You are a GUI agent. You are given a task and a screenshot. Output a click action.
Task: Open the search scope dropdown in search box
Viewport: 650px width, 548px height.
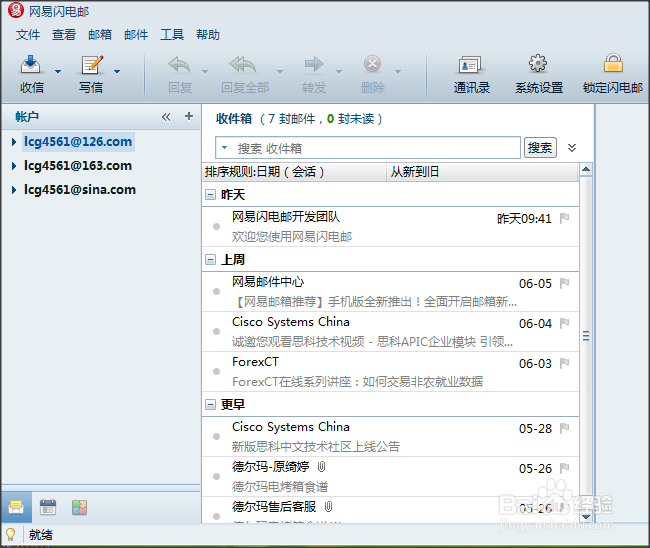coord(224,147)
